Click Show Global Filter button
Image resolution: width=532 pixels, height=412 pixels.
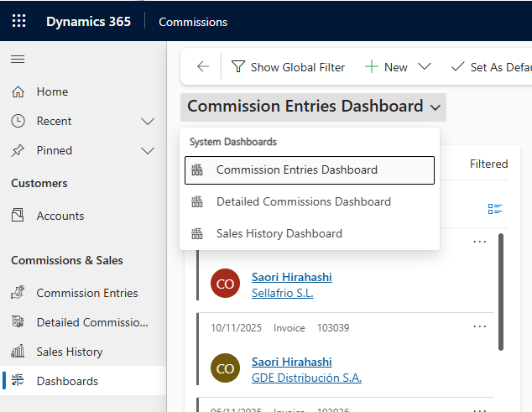288,67
